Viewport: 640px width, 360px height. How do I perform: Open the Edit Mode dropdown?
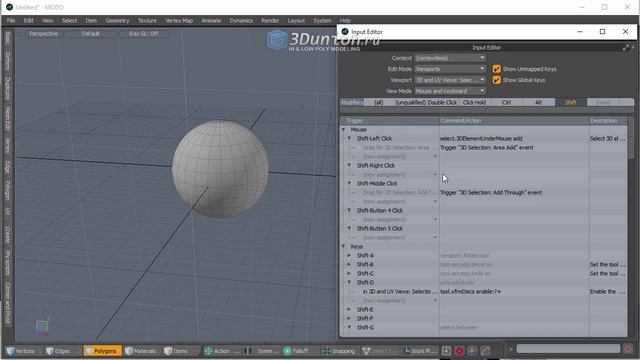(x=450, y=69)
